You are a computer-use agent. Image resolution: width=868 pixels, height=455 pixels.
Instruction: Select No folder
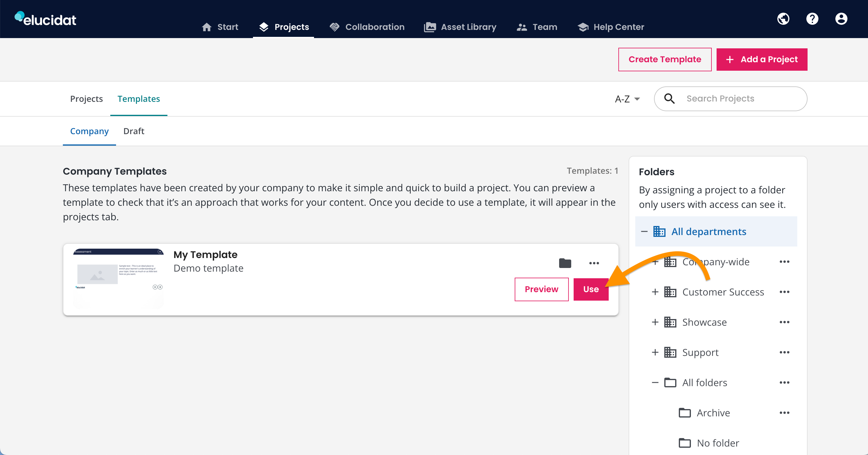pyautogui.click(x=718, y=443)
